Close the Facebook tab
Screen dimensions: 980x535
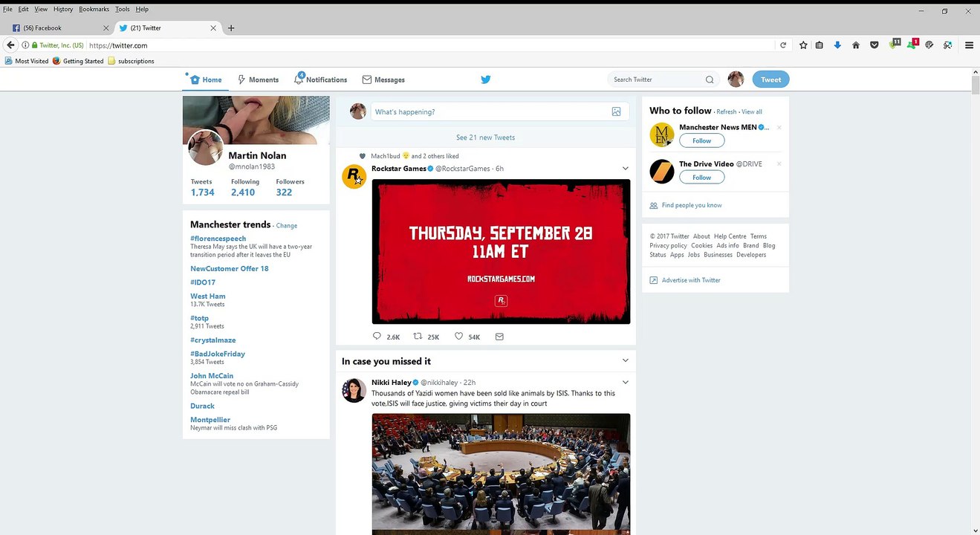106,28
